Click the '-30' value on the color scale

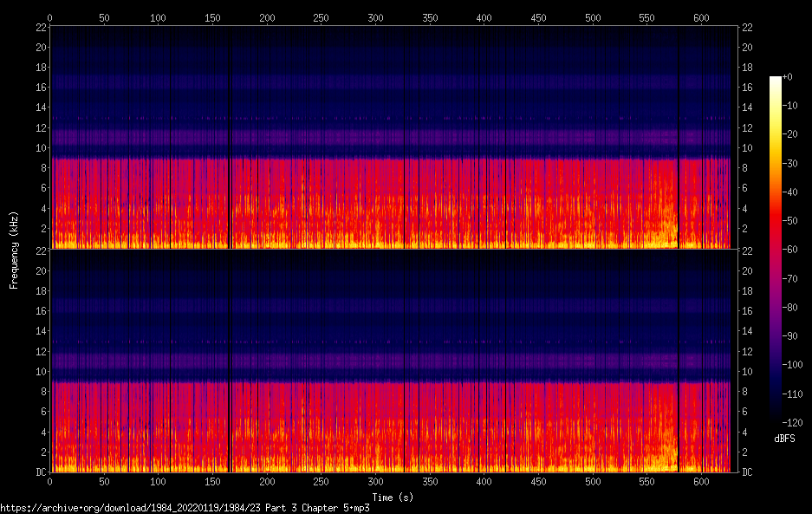point(789,163)
